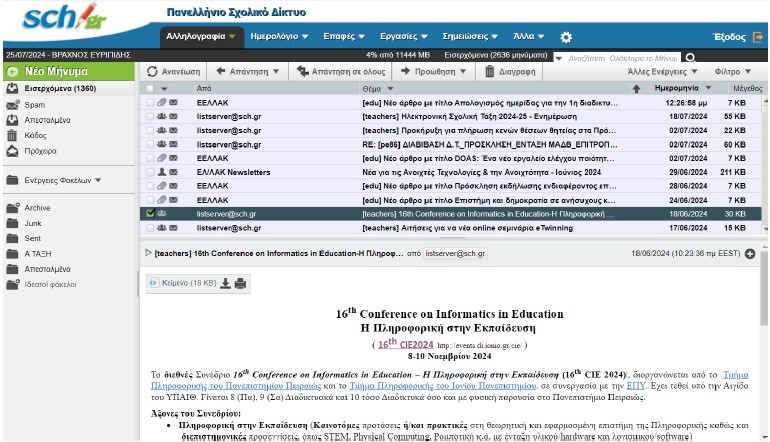Open the Sent folder
770x442 pixels.
pyautogui.click(x=32, y=239)
